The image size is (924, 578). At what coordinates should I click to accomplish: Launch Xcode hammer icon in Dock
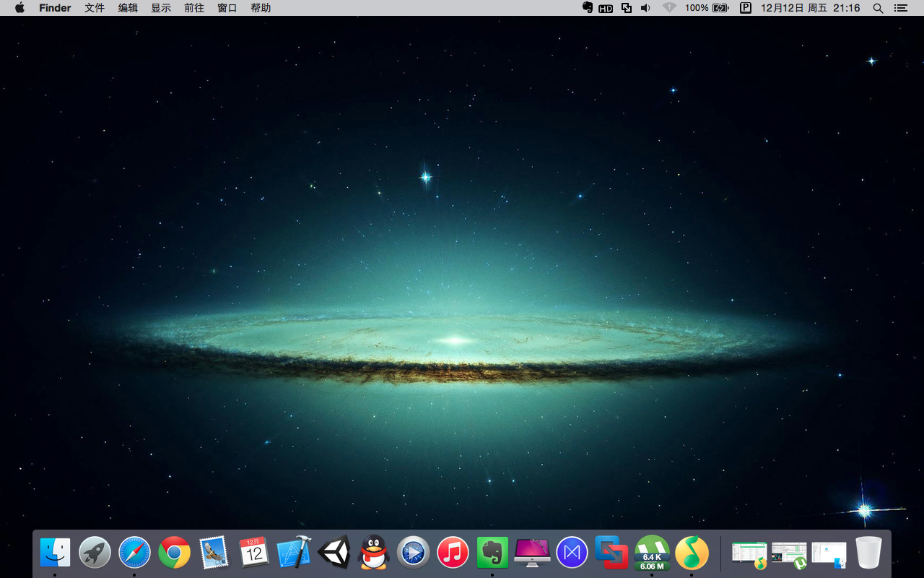tap(294, 553)
